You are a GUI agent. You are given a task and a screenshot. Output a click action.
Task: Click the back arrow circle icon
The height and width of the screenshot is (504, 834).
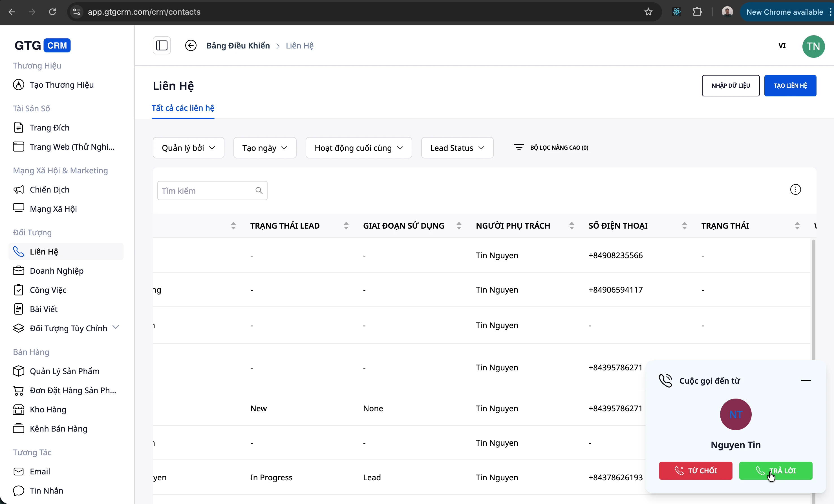point(191,45)
